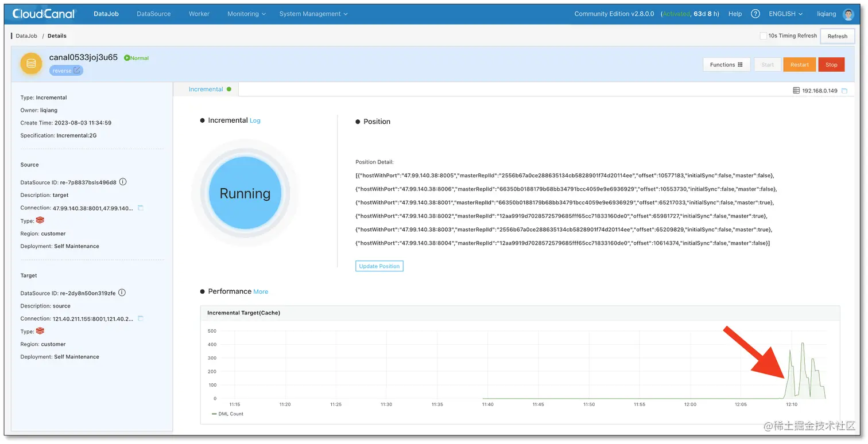Click the Redis type icon under Source
Viewport: 868px width, 444px height.
pyautogui.click(x=40, y=220)
